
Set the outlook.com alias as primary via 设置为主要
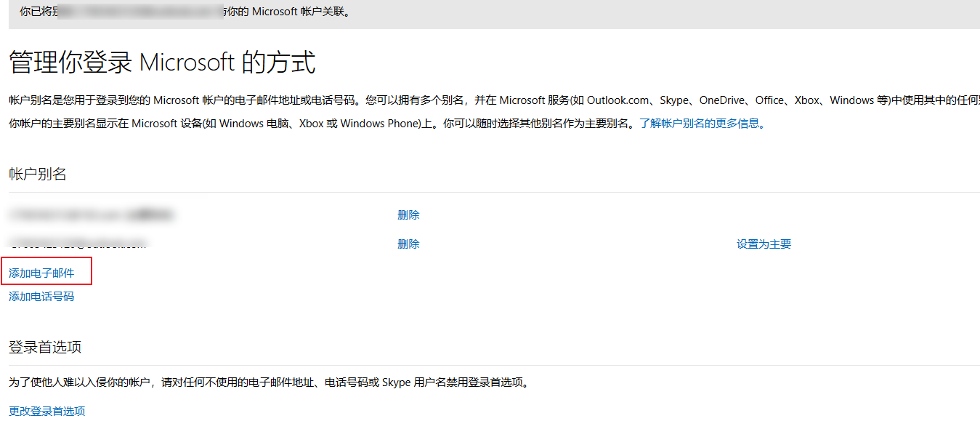[x=764, y=244]
